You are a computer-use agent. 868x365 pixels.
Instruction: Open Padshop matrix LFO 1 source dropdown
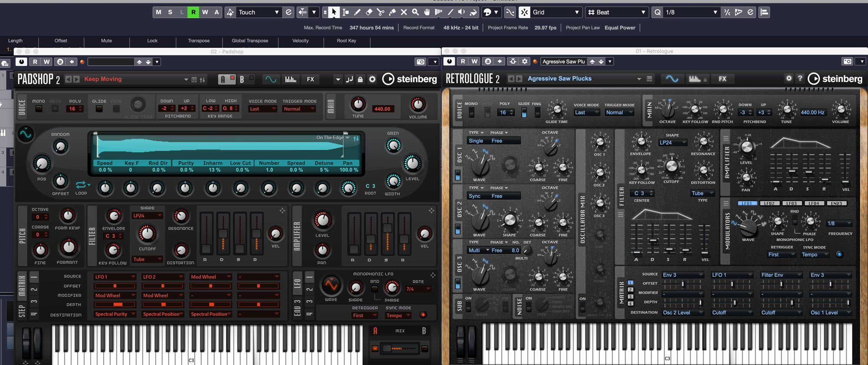[115, 276]
